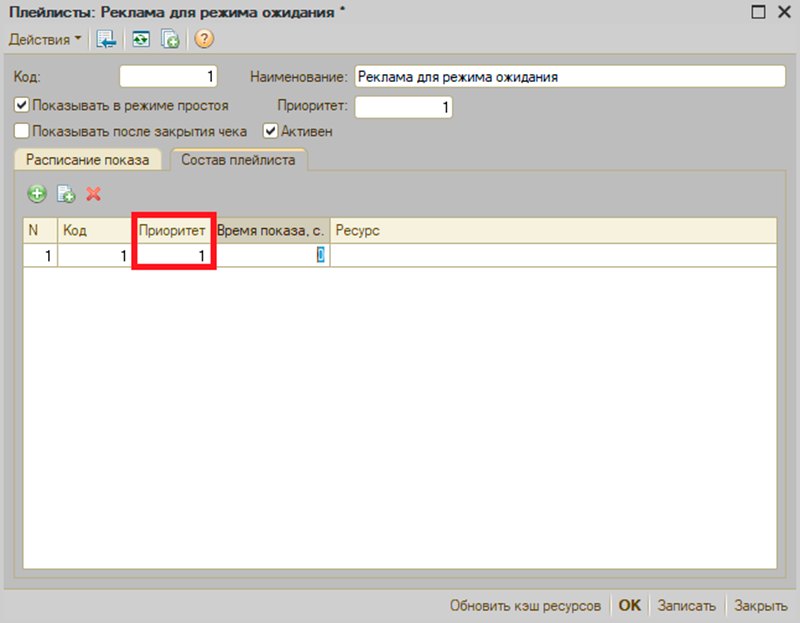800x623 pixels.
Task: Click the OK button
Action: tap(629, 605)
